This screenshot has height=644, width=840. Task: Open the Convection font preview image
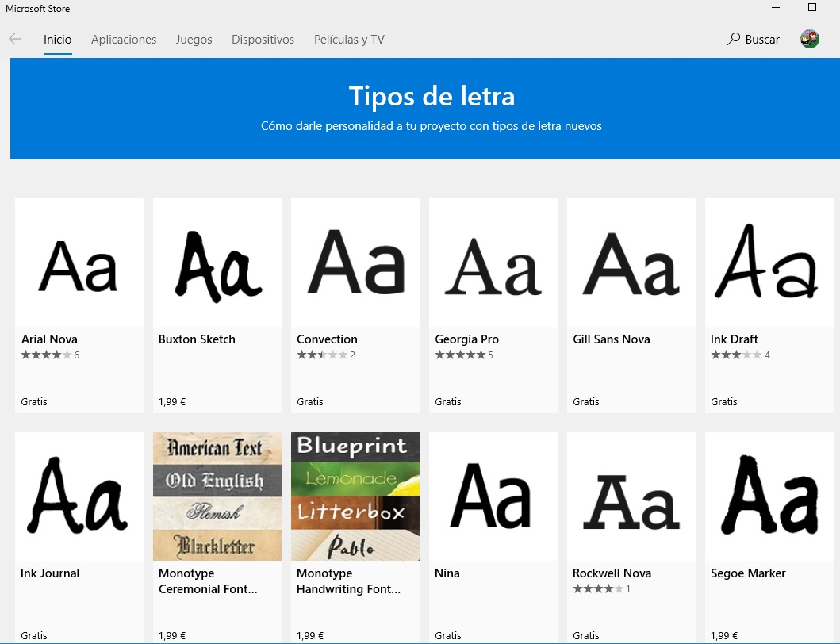355,263
